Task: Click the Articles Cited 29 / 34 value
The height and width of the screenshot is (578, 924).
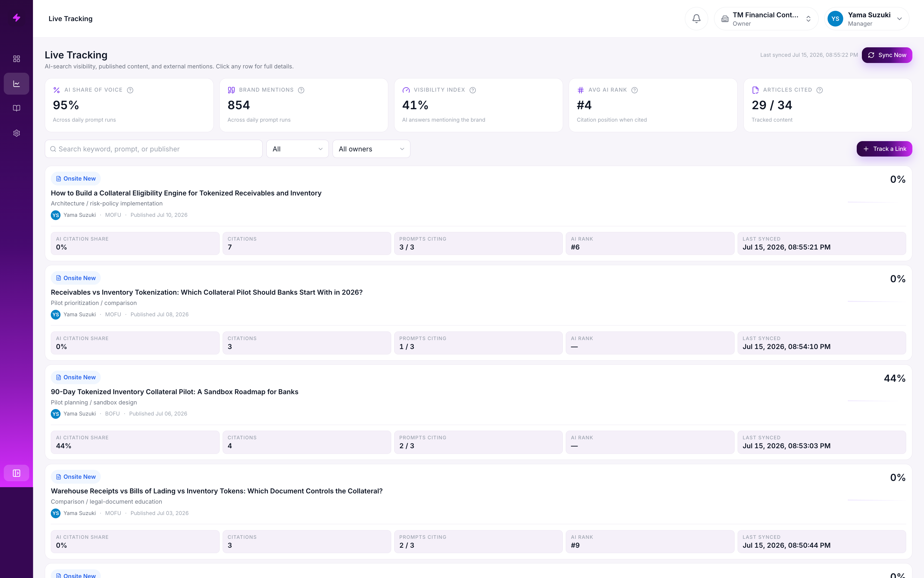Action: 772,105
